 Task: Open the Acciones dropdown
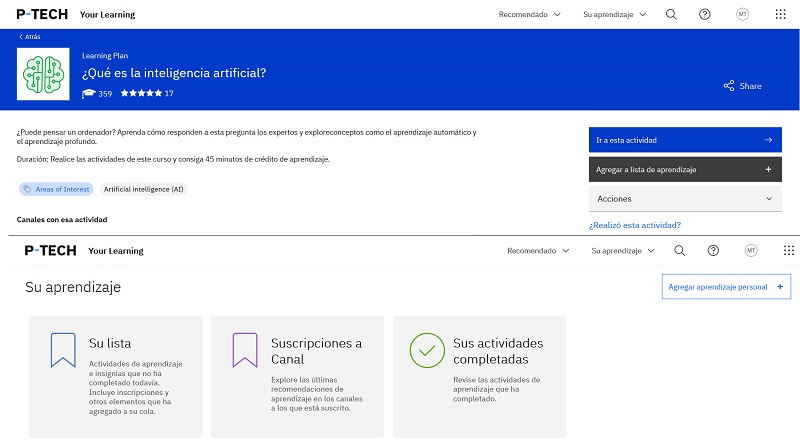click(685, 199)
